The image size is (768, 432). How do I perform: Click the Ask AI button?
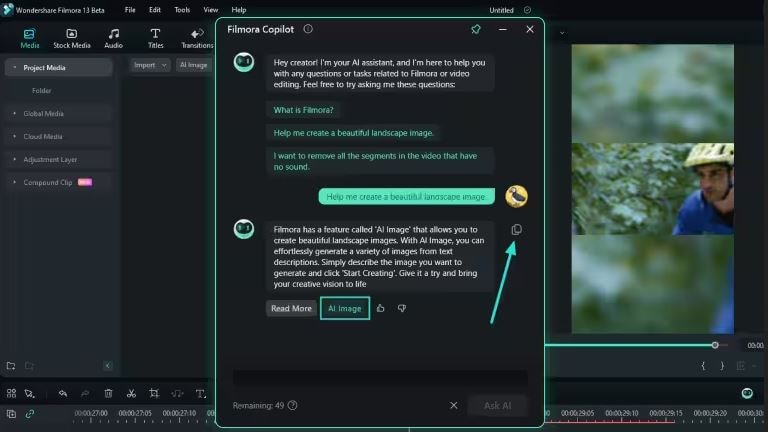tap(497, 406)
